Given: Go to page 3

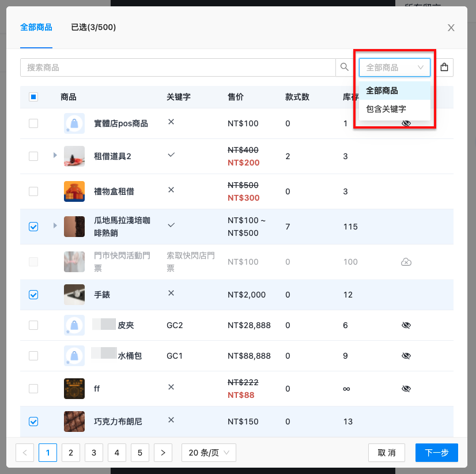Looking at the screenshot, I should click(x=94, y=453).
